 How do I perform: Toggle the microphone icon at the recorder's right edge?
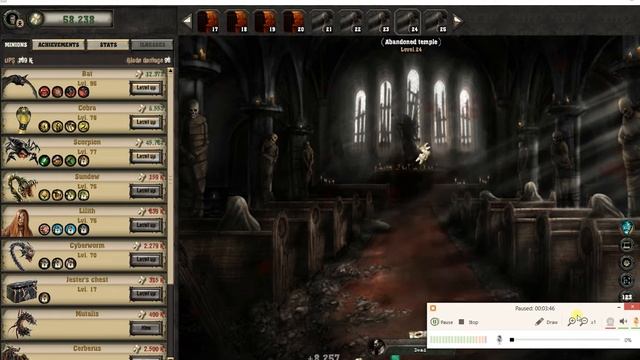636,322
